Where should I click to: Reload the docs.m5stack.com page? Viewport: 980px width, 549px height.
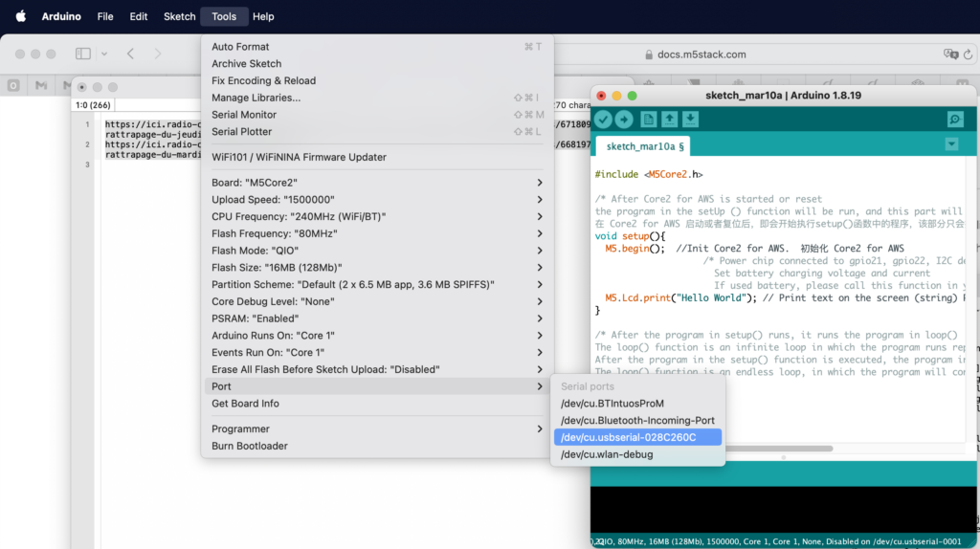click(969, 55)
